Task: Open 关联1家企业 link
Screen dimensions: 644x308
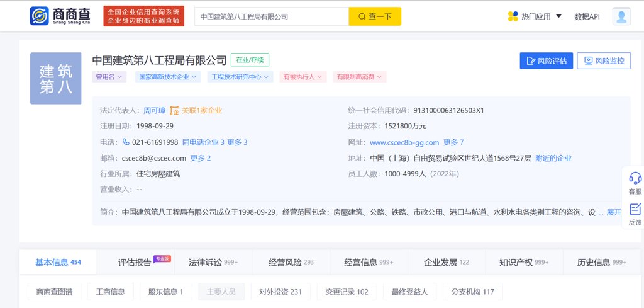Action: [x=202, y=110]
